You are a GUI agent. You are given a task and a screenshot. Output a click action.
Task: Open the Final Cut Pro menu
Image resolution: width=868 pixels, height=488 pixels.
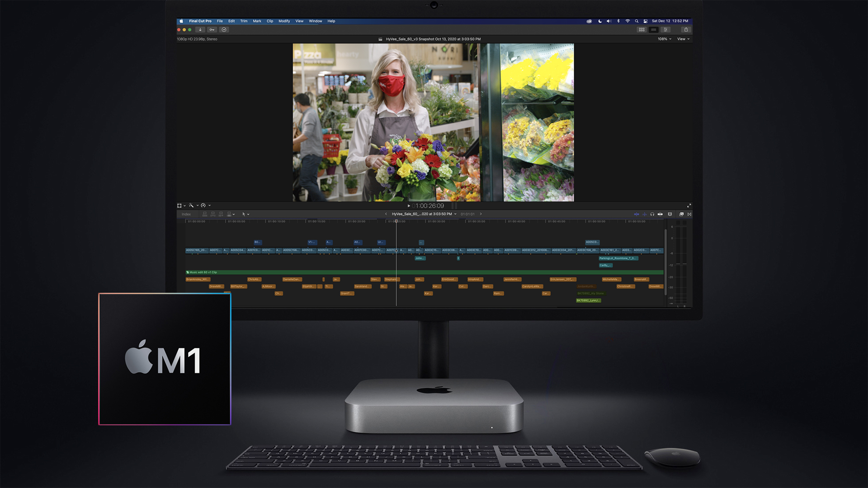200,21
